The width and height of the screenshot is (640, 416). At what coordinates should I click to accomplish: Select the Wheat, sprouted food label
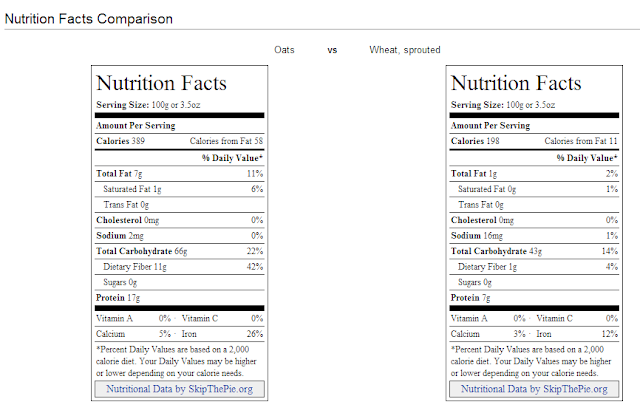404,50
